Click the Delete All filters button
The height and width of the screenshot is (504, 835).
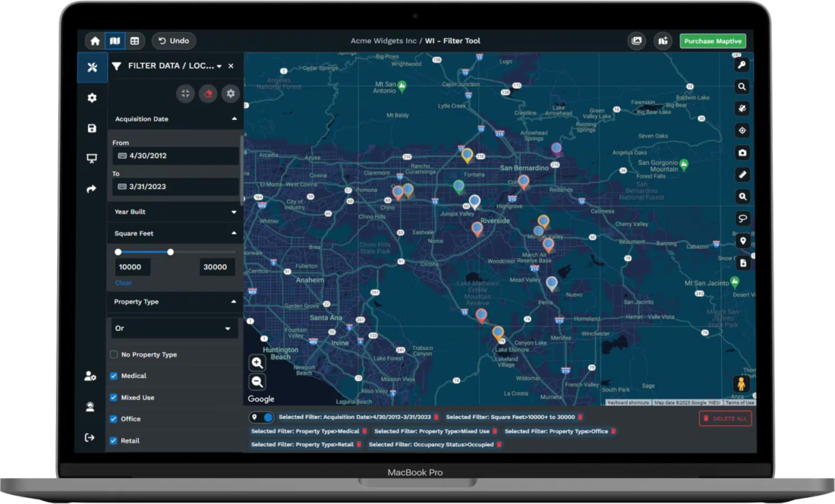click(725, 418)
